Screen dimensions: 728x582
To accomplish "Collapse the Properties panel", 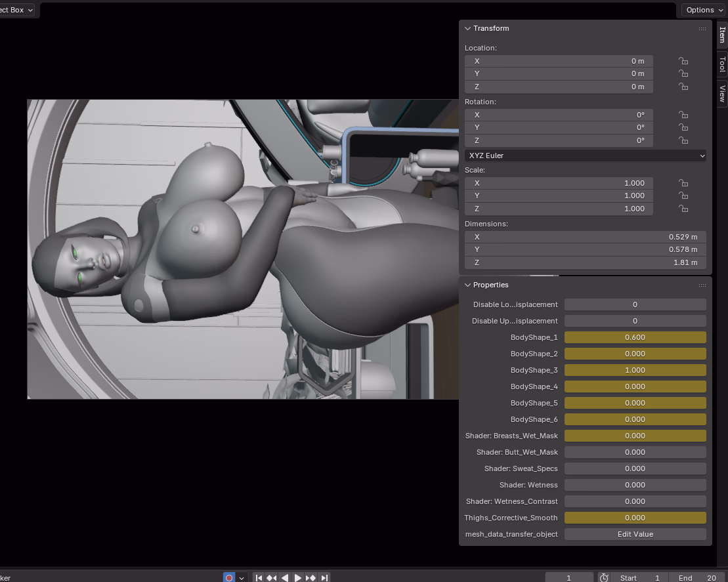I will click(x=468, y=285).
